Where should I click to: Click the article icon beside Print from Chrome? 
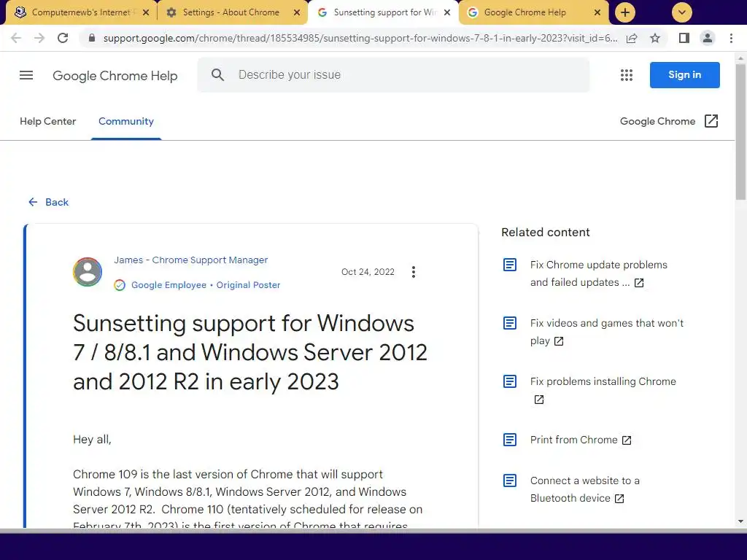click(510, 440)
